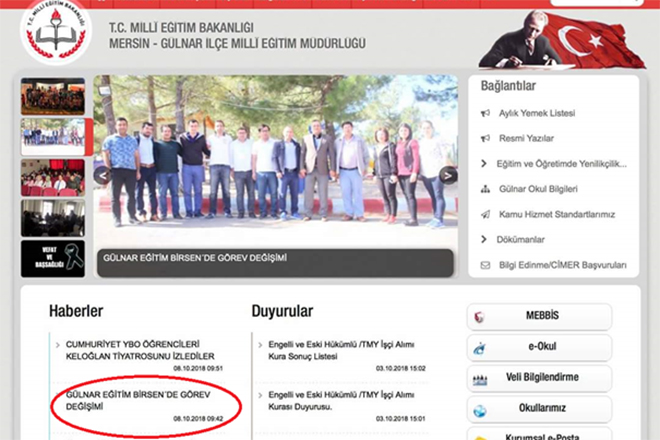Select the fourth thumbnail of dark meeting room

tap(53, 218)
